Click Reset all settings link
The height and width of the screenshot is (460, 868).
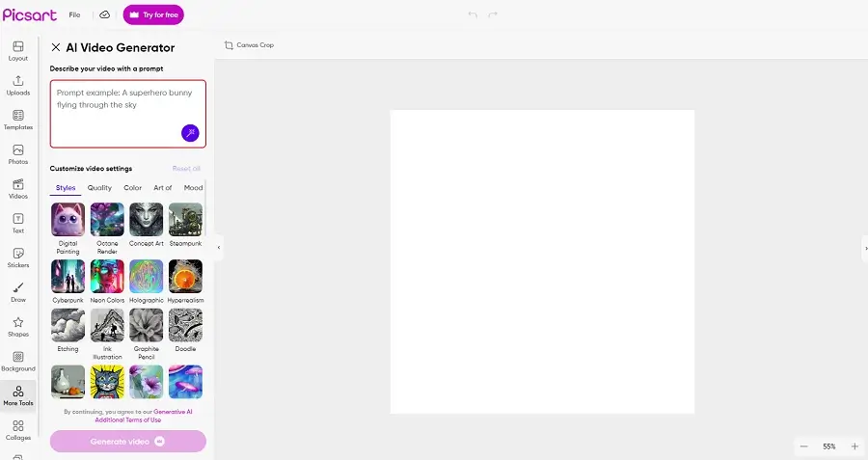[x=186, y=168]
